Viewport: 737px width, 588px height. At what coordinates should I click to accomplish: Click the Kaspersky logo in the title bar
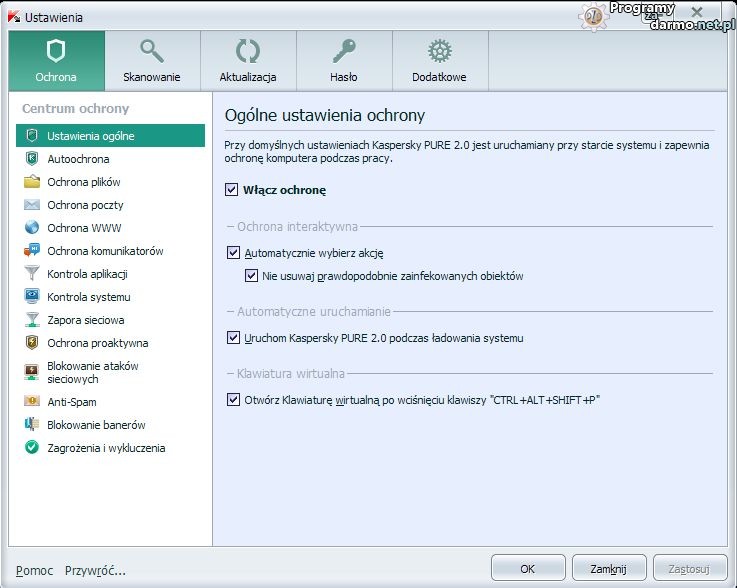pos(14,17)
